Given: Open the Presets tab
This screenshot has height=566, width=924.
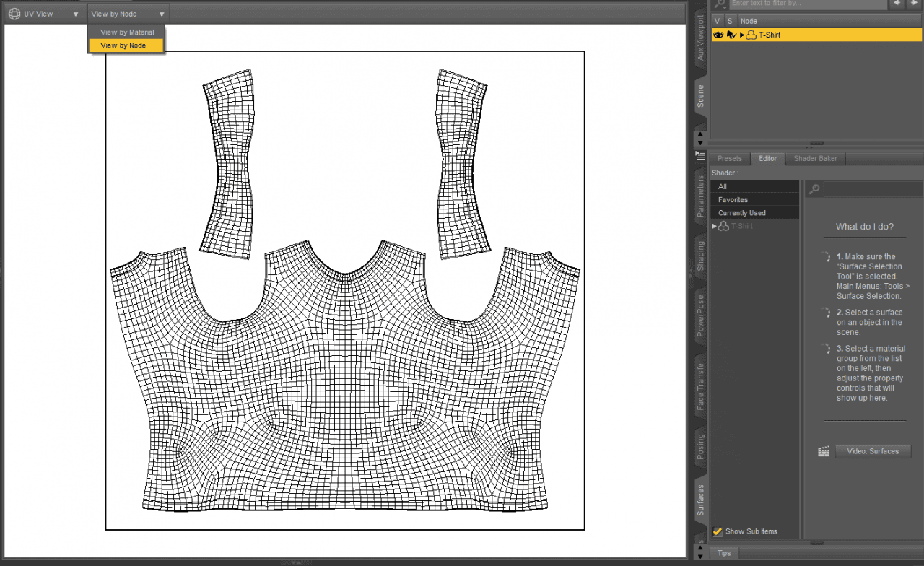Looking at the screenshot, I should pos(730,158).
